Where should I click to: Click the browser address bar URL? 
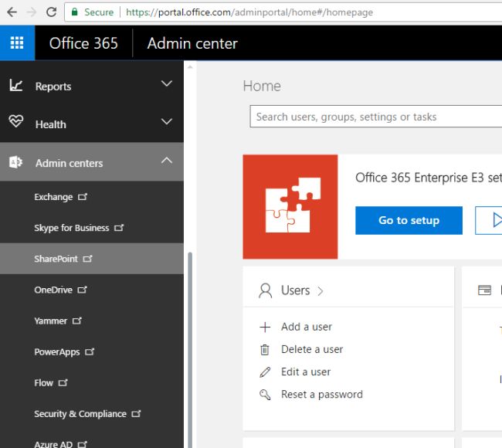(x=249, y=12)
